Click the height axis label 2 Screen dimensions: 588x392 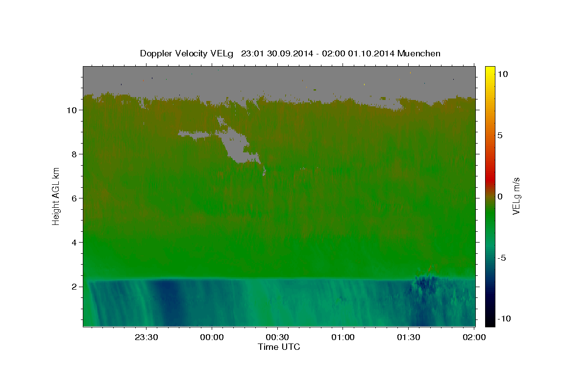[x=74, y=287]
